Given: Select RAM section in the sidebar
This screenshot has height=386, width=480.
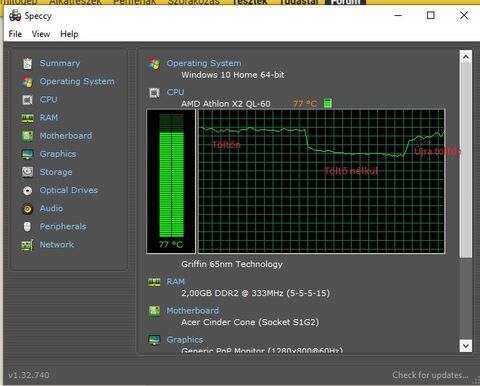Looking at the screenshot, I should click(49, 118).
